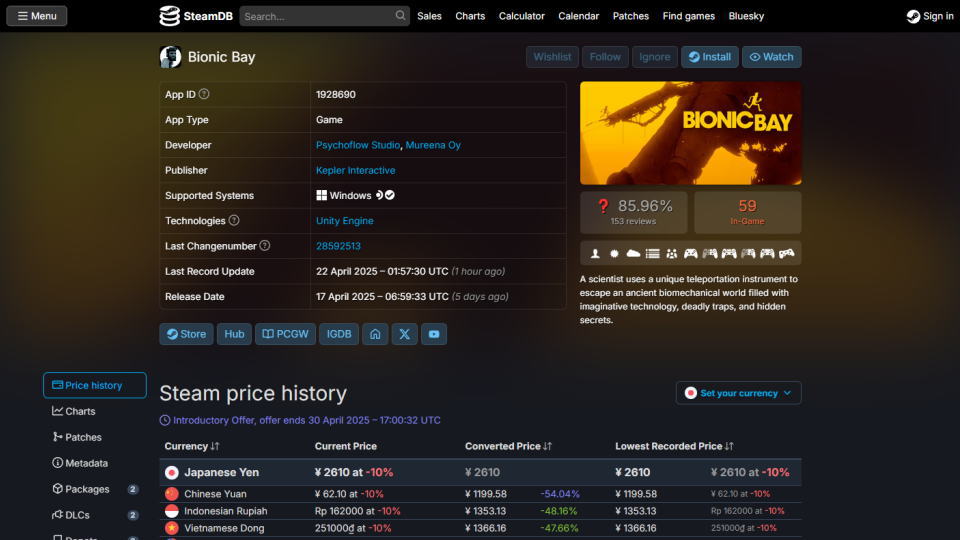Image resolution: width=960 pixels, height=540 pixels.
Task: Sort table by Converted Price column
Action: coord(508,446)
